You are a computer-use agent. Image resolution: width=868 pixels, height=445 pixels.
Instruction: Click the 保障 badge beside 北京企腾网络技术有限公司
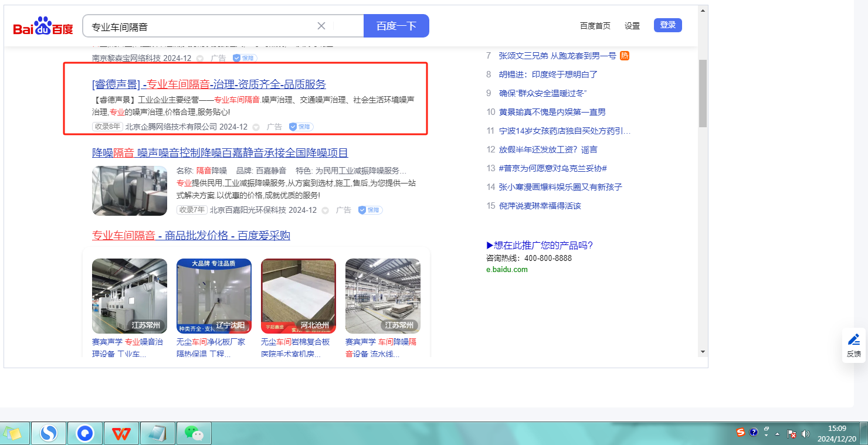(301, 127)
